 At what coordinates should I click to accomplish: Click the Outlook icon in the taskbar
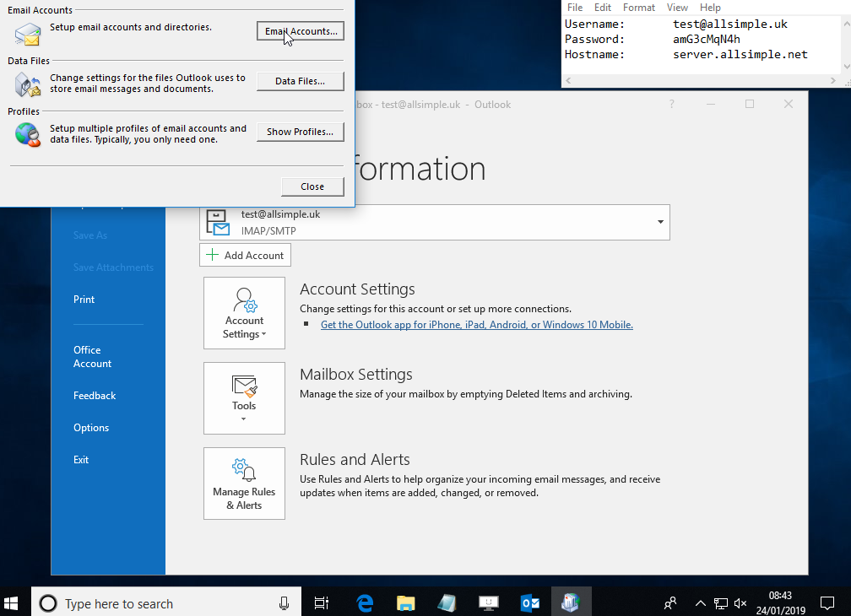530,602
